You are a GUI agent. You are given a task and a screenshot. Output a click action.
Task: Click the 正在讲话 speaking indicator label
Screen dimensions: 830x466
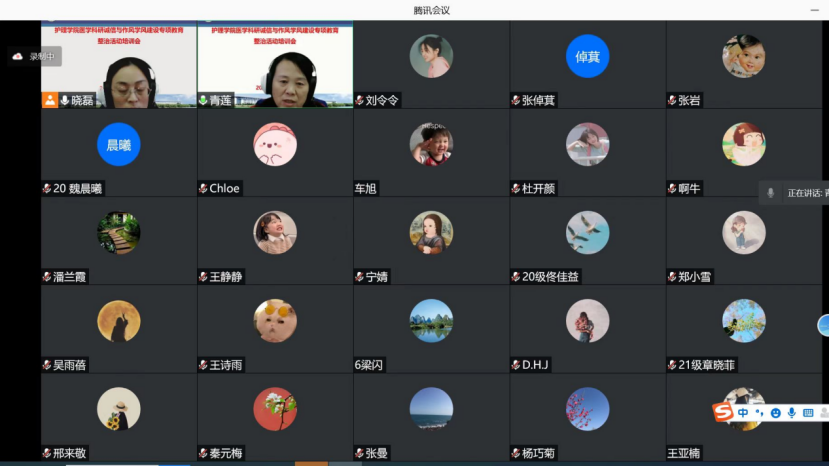coord(807,193)
